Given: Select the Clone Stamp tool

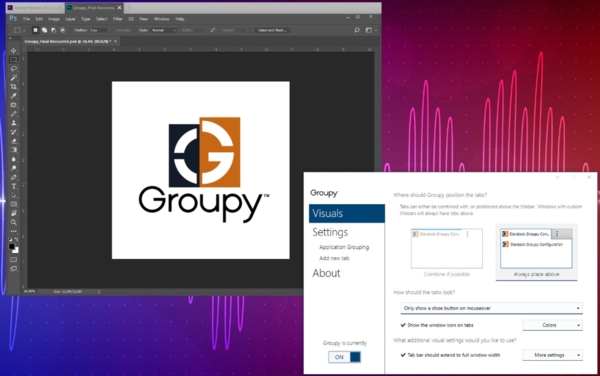Looking at the screenshot, I should [14, 123].
